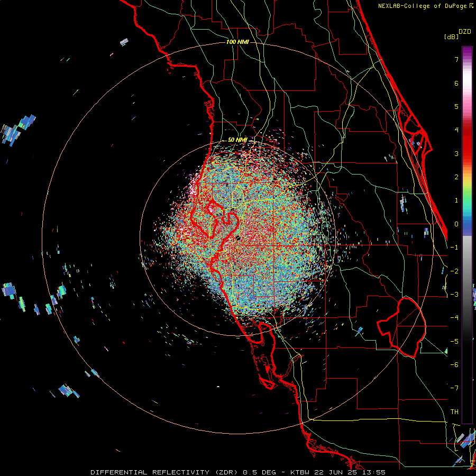Click the 0.5 DEG elevation text
This screenshot has height=476, width=476.
point(259,472)
